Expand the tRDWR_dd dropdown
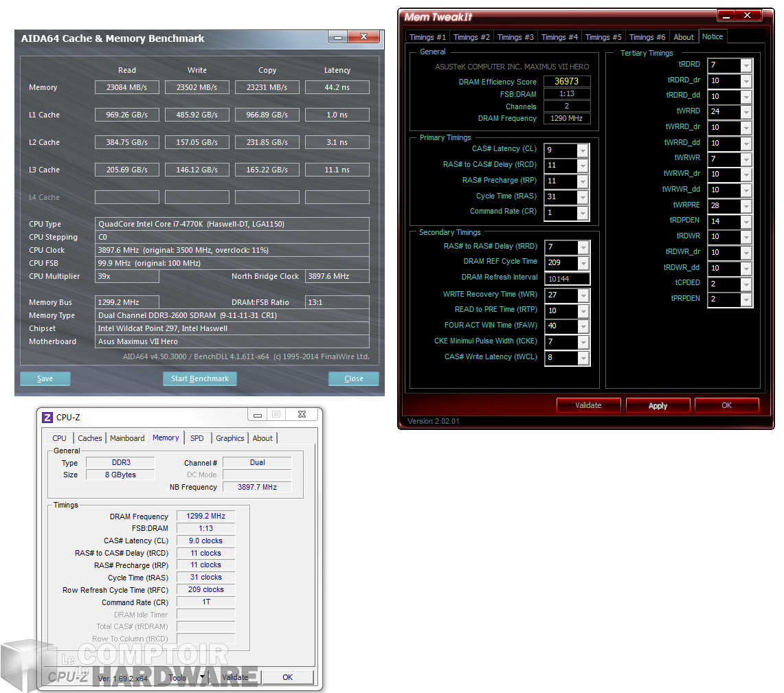Viewport: 784px width, 693px height. [746, 269]
